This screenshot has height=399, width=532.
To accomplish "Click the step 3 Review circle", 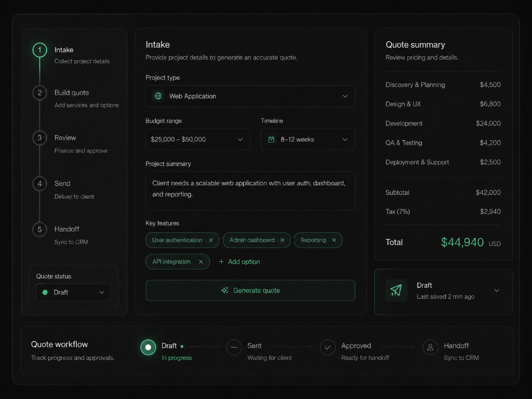I will [x=39, y=138].
